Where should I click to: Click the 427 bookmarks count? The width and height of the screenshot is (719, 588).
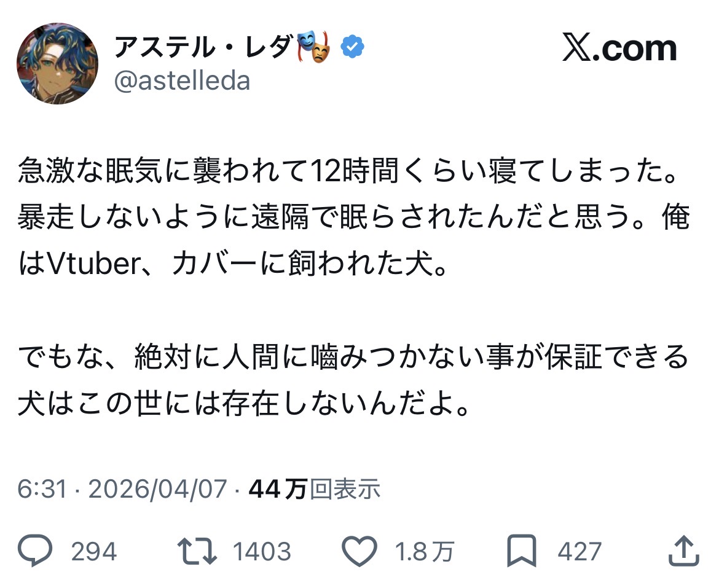coord(580,552)
